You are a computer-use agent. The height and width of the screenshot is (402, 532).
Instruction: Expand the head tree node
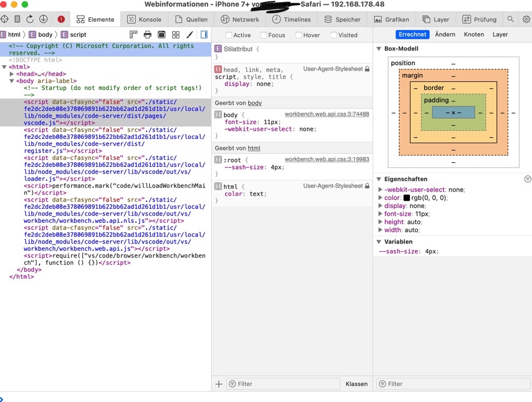[12, 74]
